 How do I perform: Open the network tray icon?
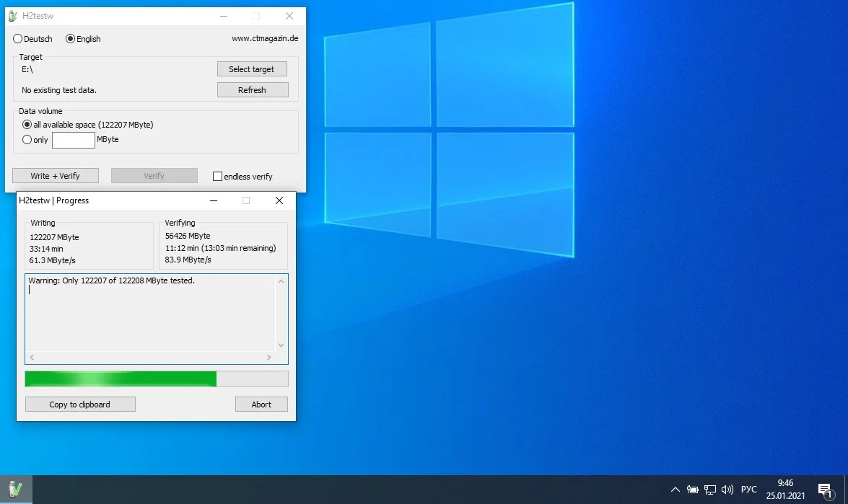pos(710,490)
